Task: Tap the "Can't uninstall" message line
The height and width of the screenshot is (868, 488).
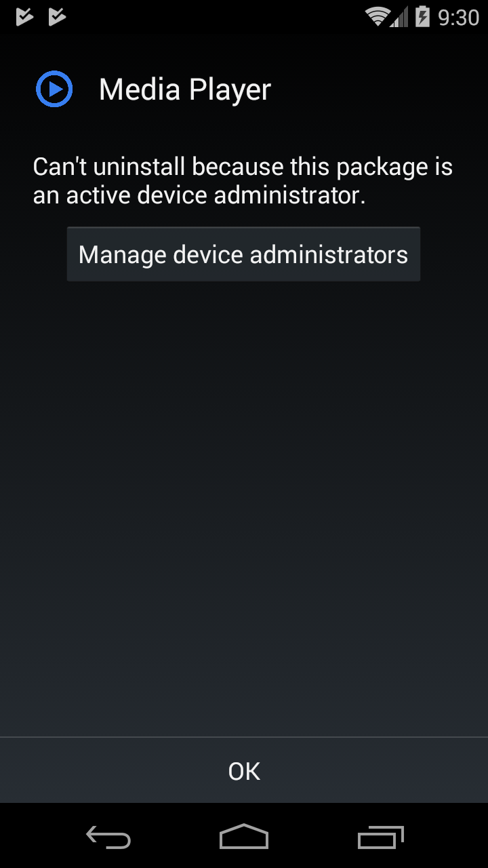Action: click(x=243, y=167)
